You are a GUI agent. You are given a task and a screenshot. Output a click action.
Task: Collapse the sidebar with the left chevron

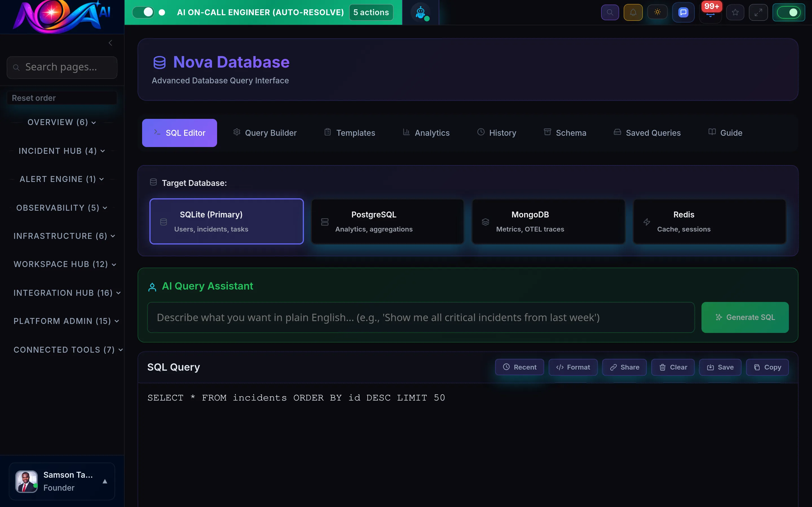111,43
